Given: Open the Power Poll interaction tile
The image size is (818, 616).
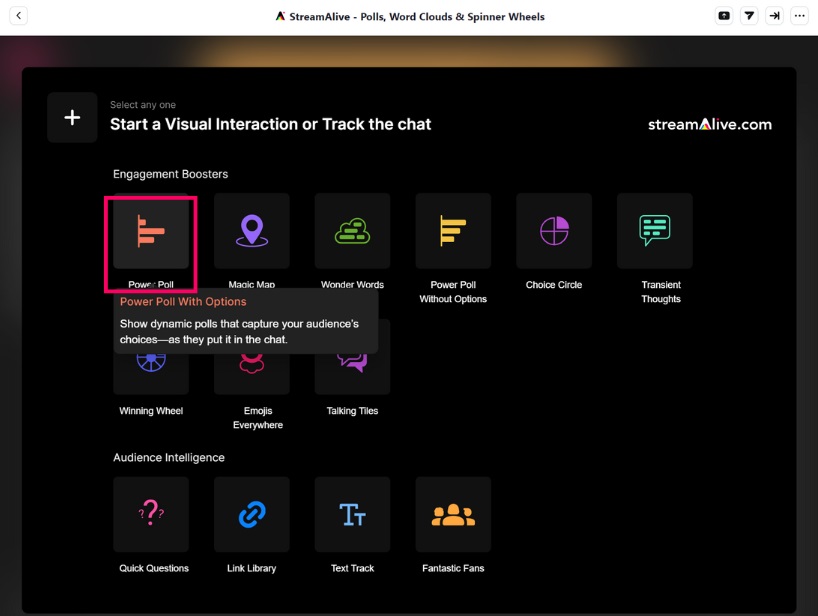Looking at the screenshot, I should tap(151, 231).
